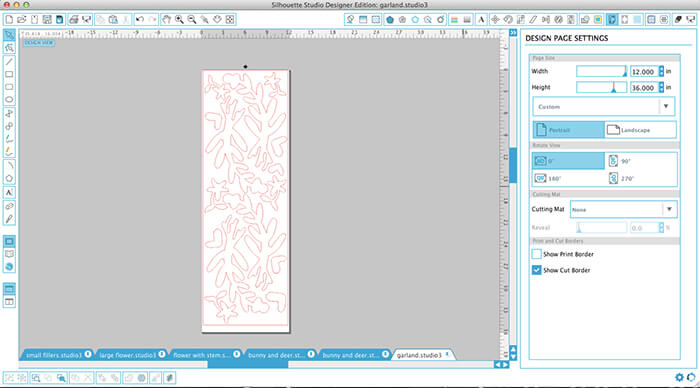Rotate view to 0 degrees
The height and width of the screenshot is (388, 700).
click(568, 161)
